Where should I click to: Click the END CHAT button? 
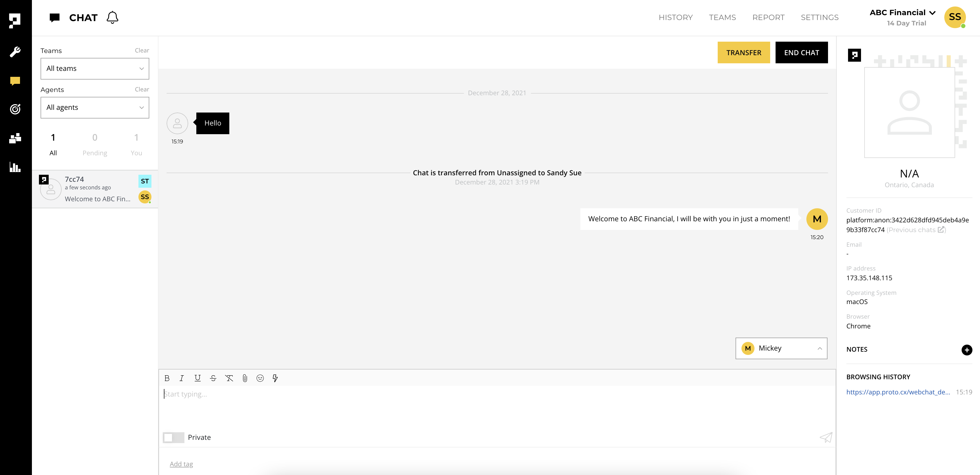click(x=801, y=52)
